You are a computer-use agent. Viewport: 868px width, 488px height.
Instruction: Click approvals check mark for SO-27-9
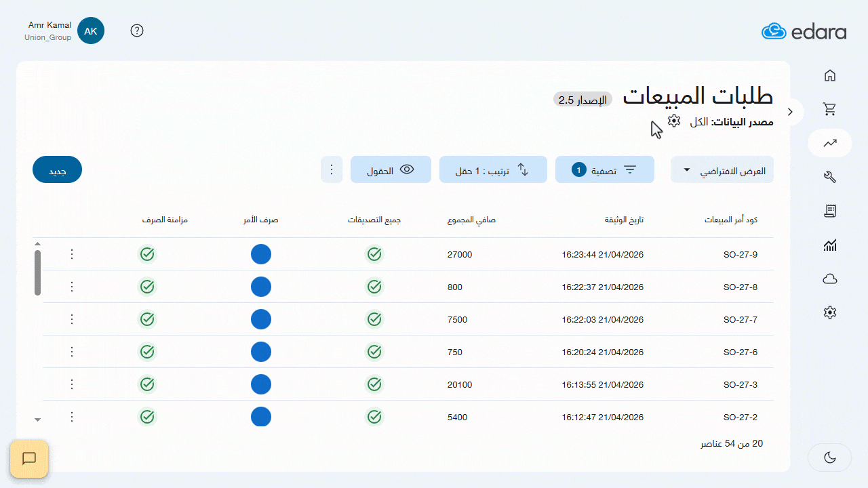coord(374,255)
